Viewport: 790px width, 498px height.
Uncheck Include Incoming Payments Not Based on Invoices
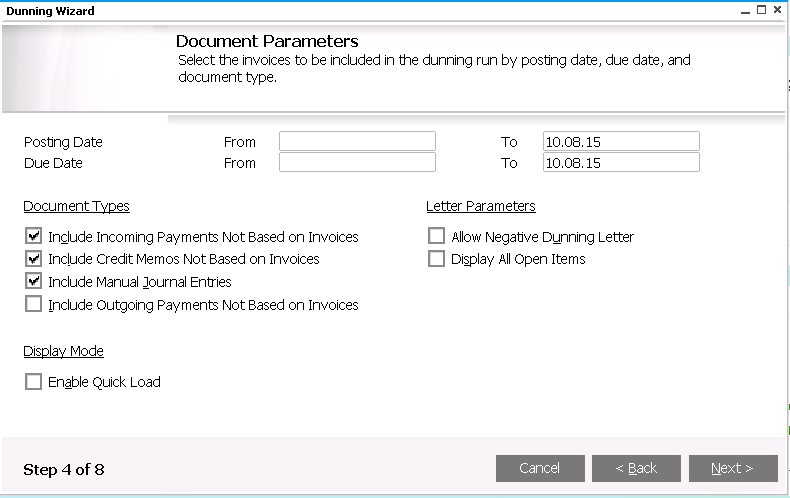click(x=34, y=237)
